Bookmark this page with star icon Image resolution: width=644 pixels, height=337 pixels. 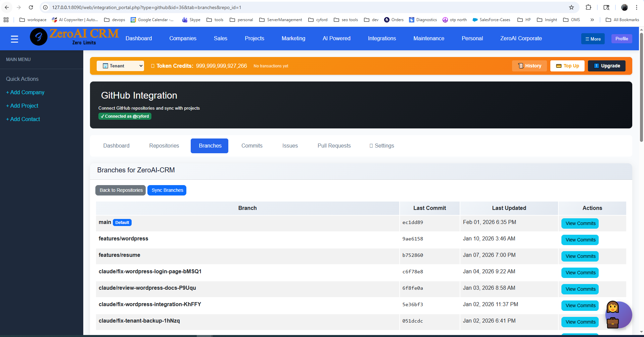(571, 7)
